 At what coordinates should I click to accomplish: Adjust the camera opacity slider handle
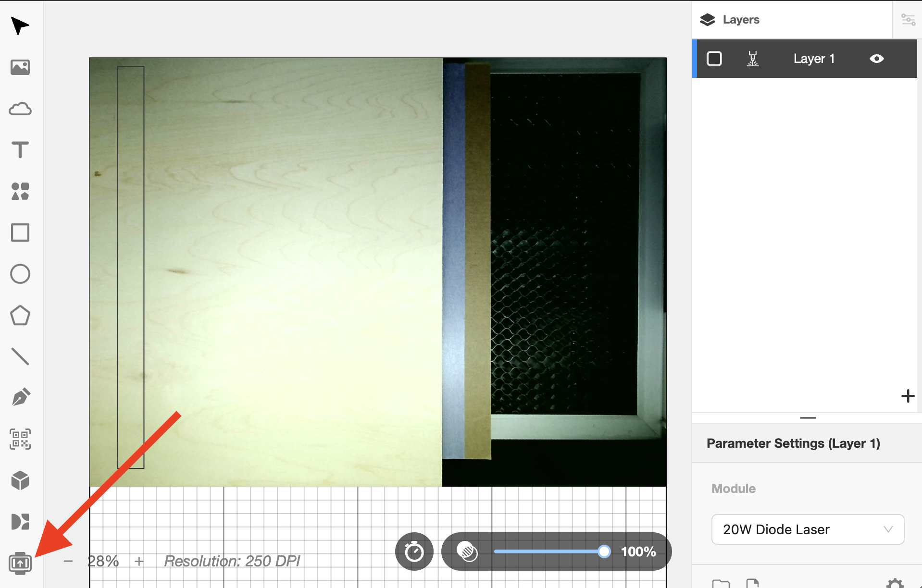(x=604, y=551)
